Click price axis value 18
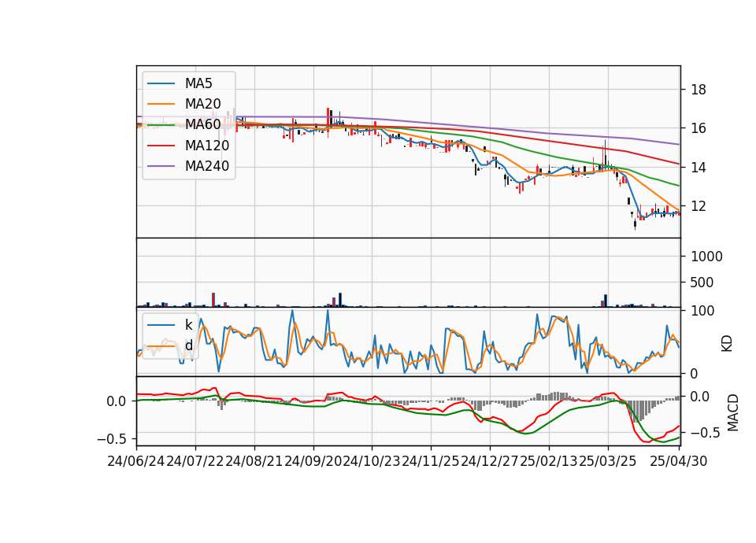This screenshot has width=756, height=543. 699,90
